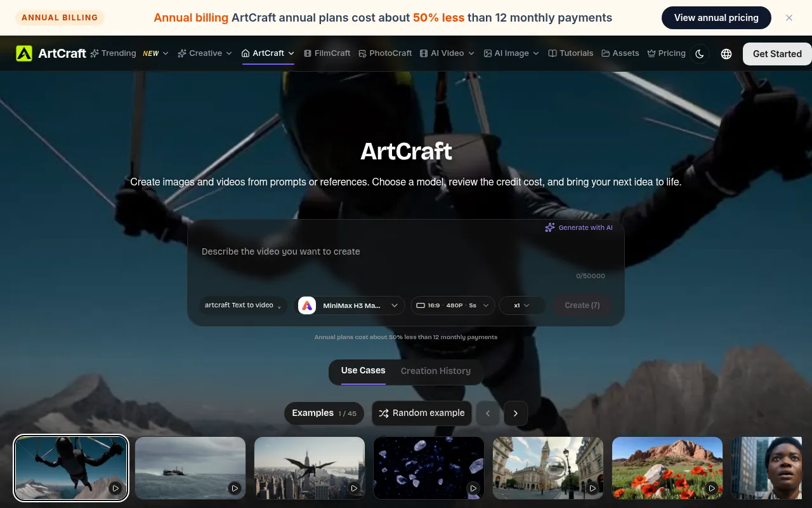Expand the Creative dropdown menu
Screen dimensions: 812x508
tap(206, 53)
